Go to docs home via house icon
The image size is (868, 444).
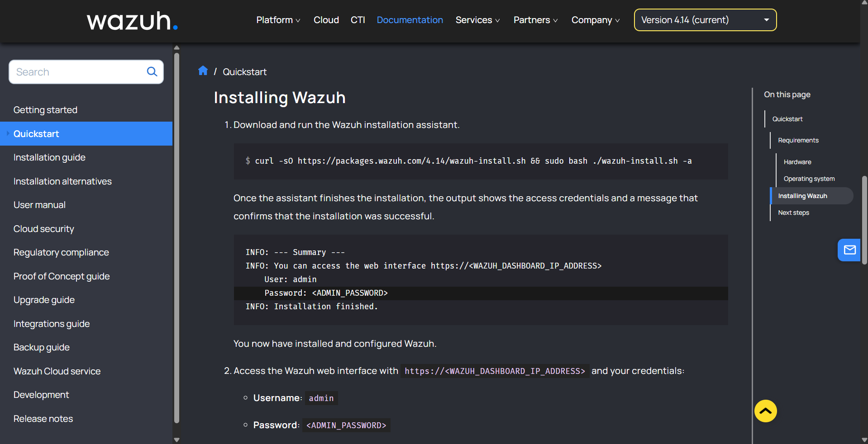point(203,71)
